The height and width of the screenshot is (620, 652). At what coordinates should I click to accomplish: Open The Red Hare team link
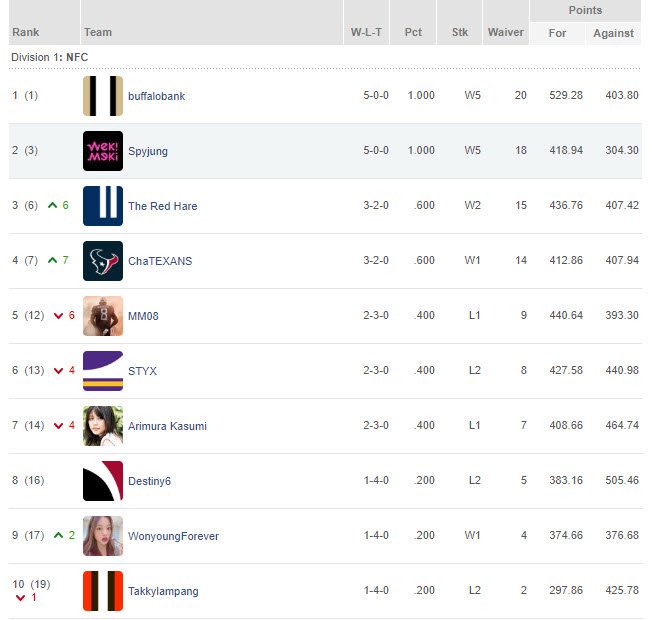163,206
